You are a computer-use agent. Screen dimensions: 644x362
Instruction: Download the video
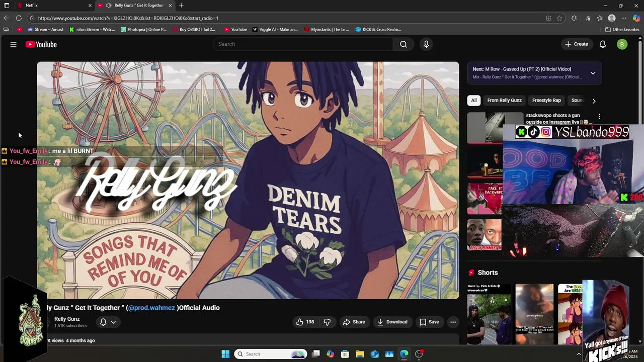(392, 322)
